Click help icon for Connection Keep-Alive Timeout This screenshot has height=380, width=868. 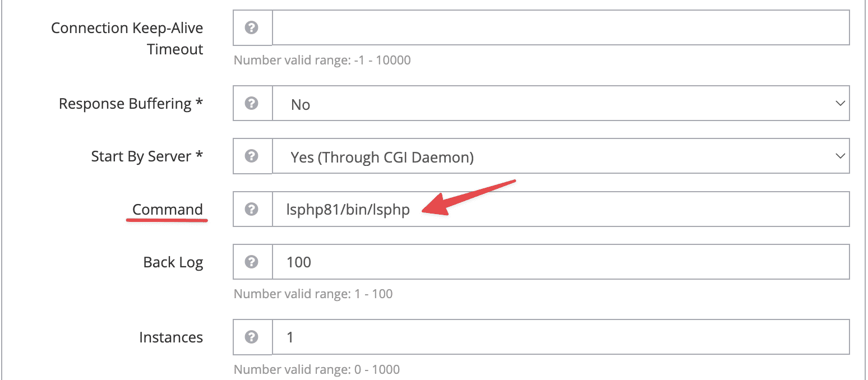[252, 27]
